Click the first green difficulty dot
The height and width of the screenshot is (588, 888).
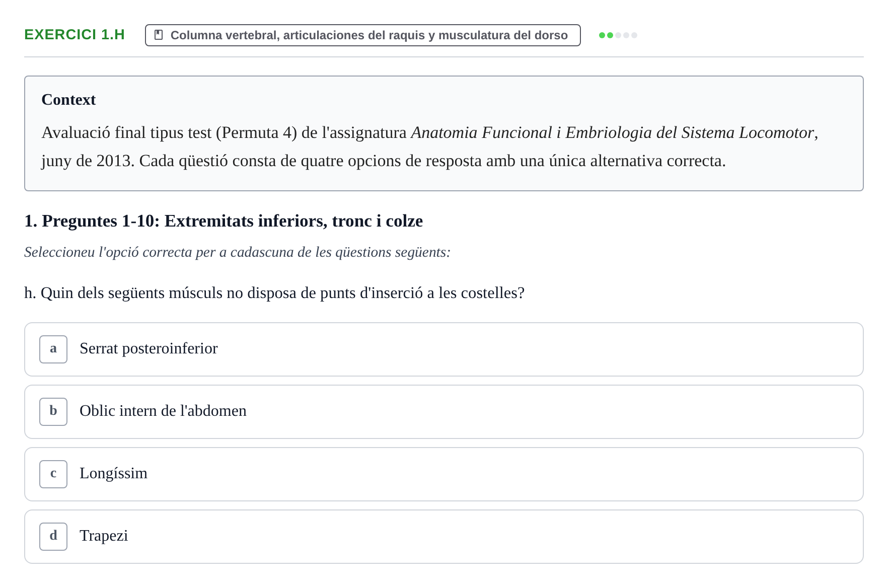click(602, 35)
